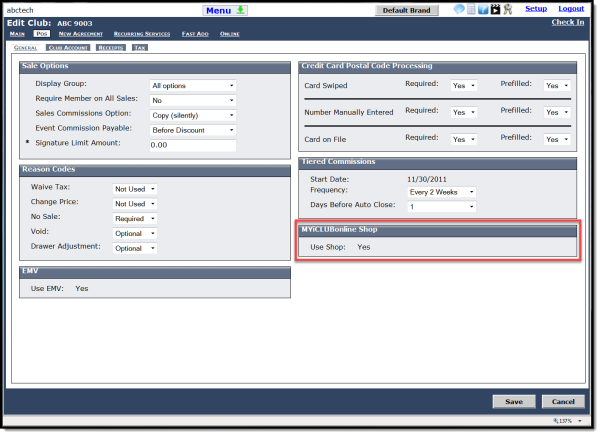Open the Sales Commissions Option dropdown
Viewport: 600px width, 435px height.
tap(192, 115)
